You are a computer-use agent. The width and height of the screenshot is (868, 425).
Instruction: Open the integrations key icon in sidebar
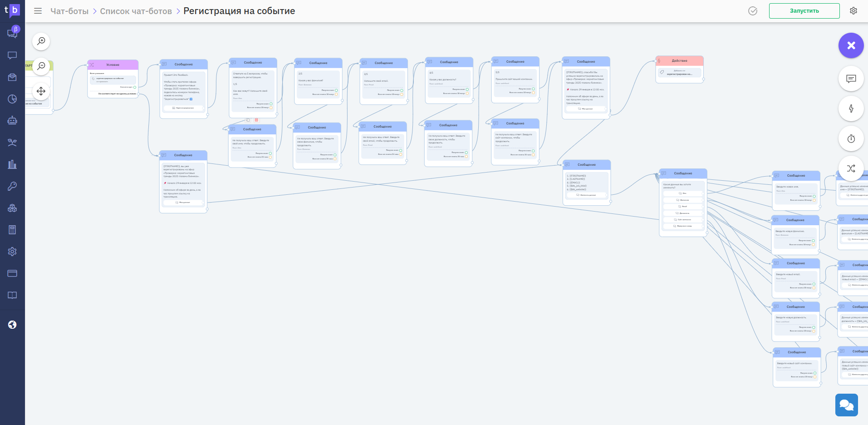(12, 186)
